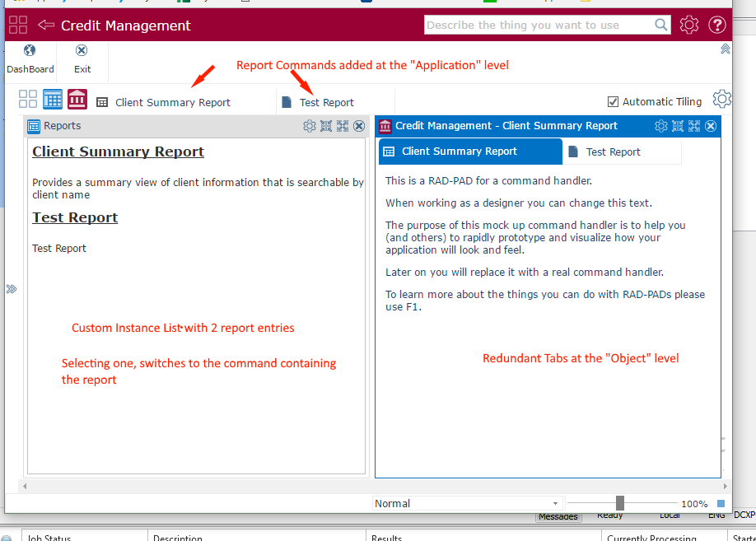
Task: Click the Results column header in background window
Action: tap(483, 536)
